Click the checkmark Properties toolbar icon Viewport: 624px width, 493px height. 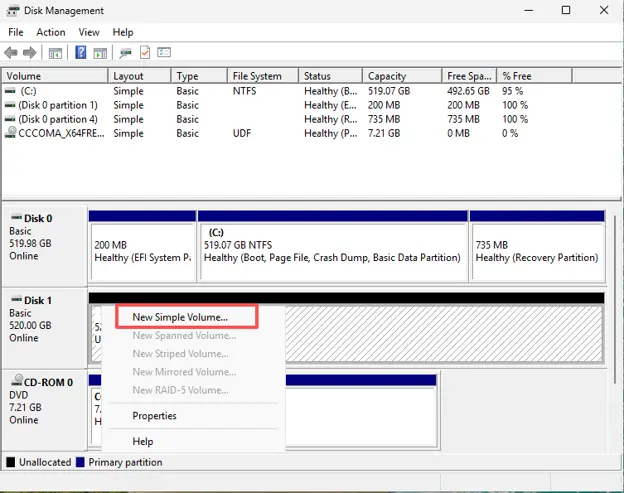[145, 53]
